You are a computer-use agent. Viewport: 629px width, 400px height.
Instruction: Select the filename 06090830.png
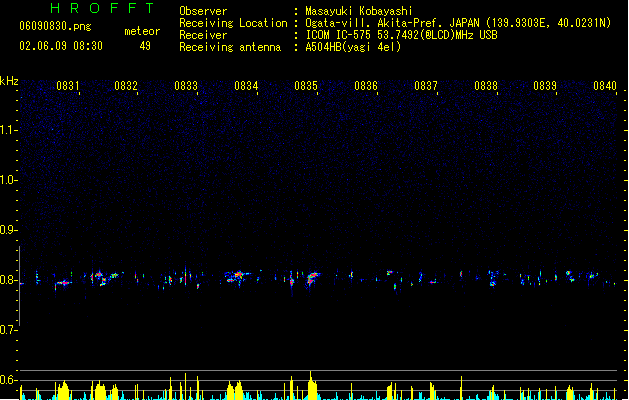[55, 26]
